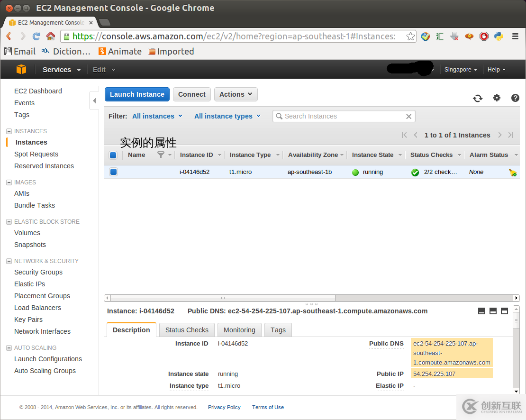Collapse the IMAGES sidebar section
This screenshot has width=526, height=420.
[x=9, y=183]
